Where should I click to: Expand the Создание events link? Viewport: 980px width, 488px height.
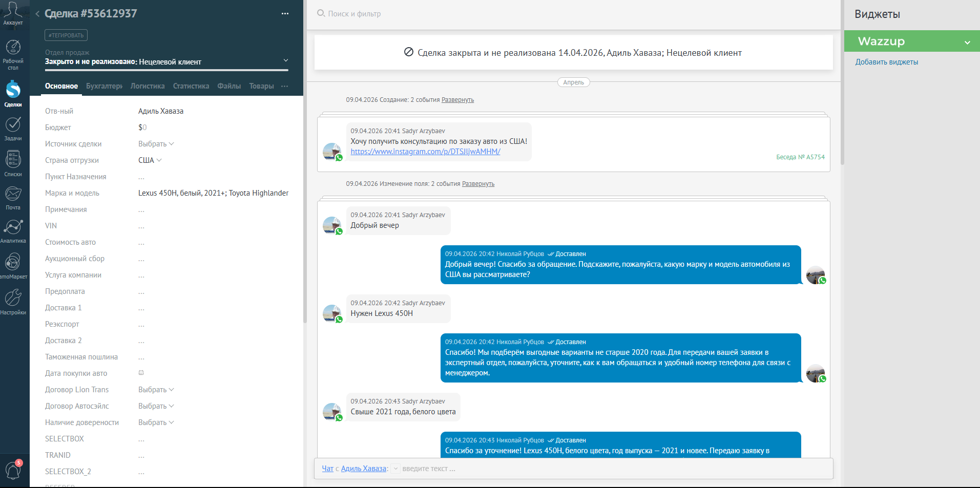click(x=457, y=100)
